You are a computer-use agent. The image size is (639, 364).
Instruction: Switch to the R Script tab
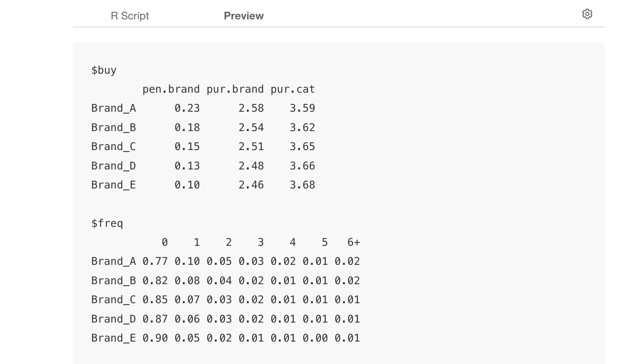130,16
